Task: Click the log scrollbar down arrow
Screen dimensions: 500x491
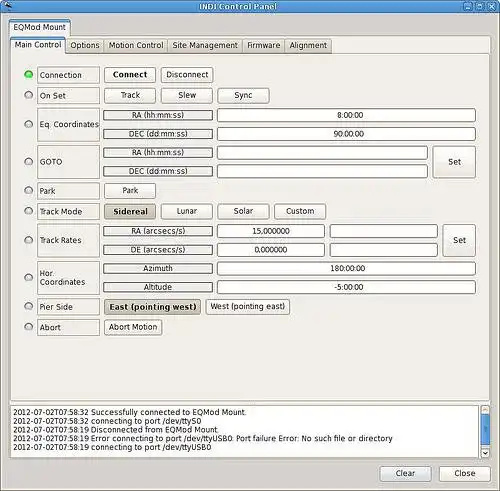Action: pyautogui.click(x=485, y=453)
